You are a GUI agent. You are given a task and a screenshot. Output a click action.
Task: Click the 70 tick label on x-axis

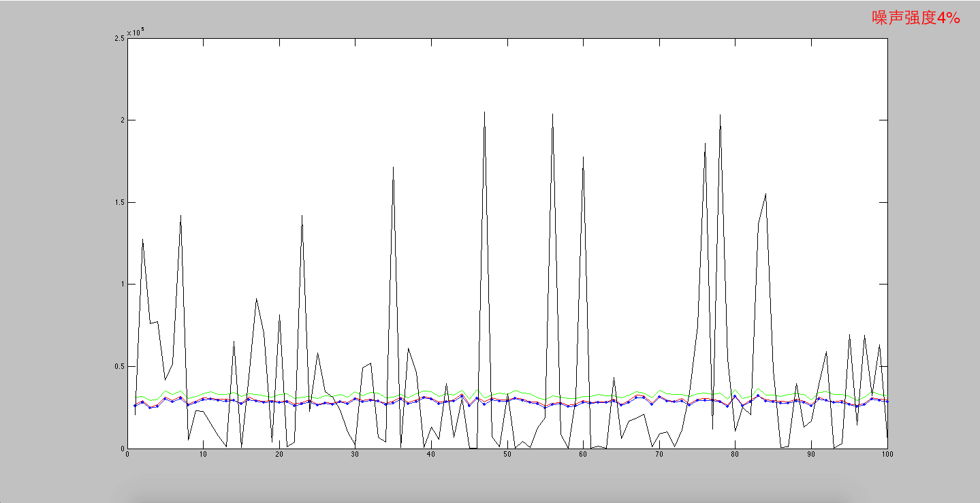pos(659,455)
